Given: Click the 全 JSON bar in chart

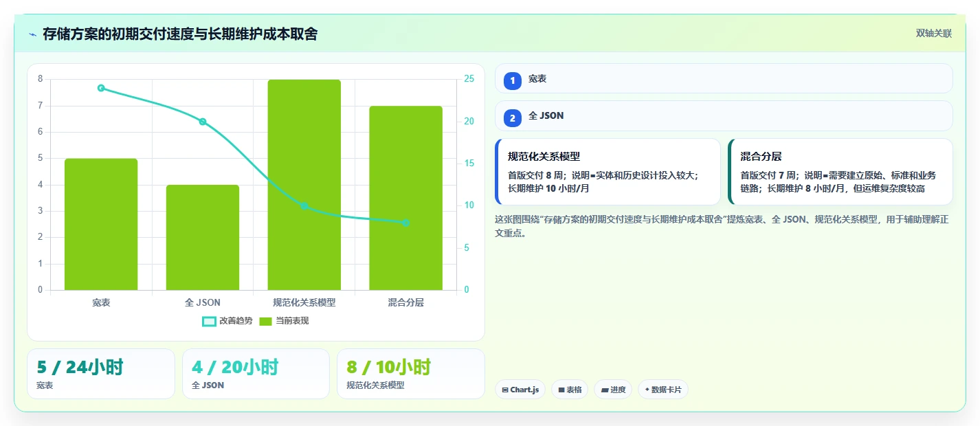Looking at the screenshot, I should 203,237.
